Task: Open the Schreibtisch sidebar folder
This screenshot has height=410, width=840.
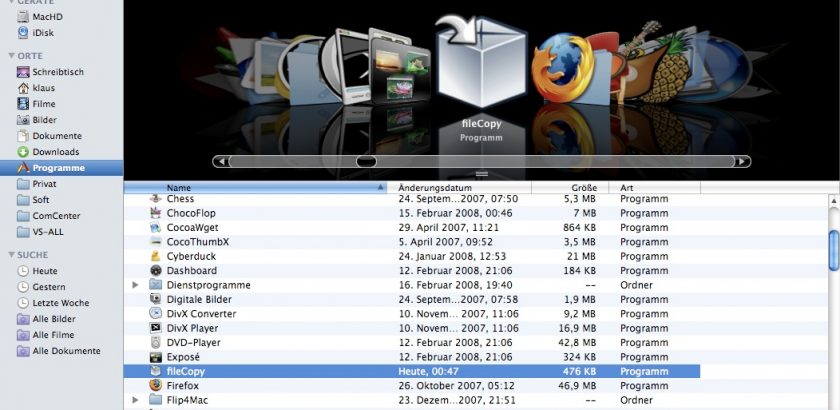Action: [50, 72]
